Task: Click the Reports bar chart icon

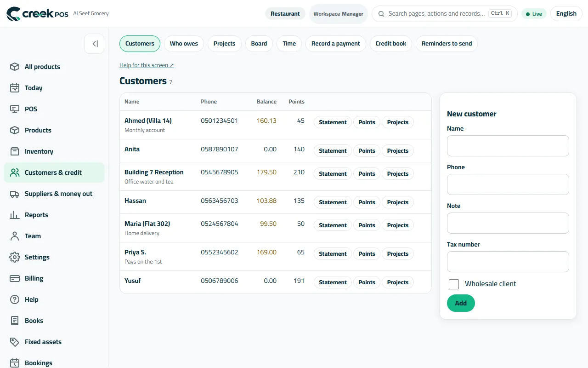Action: tap(15, 215)
